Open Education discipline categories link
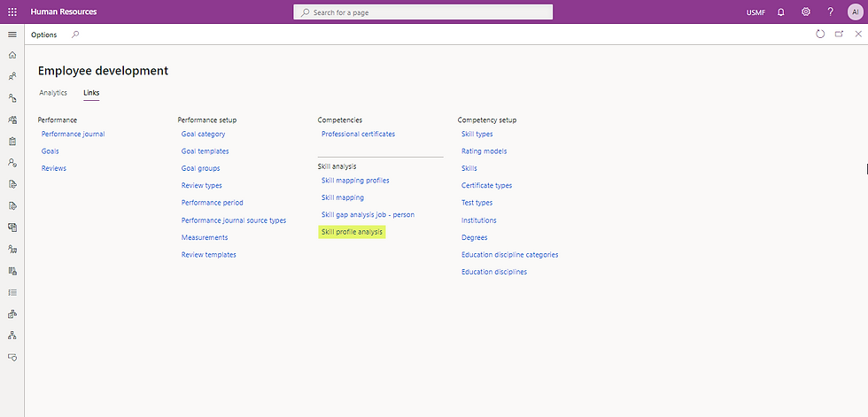This screenshot has width=868, height=417. coord(510,254)
